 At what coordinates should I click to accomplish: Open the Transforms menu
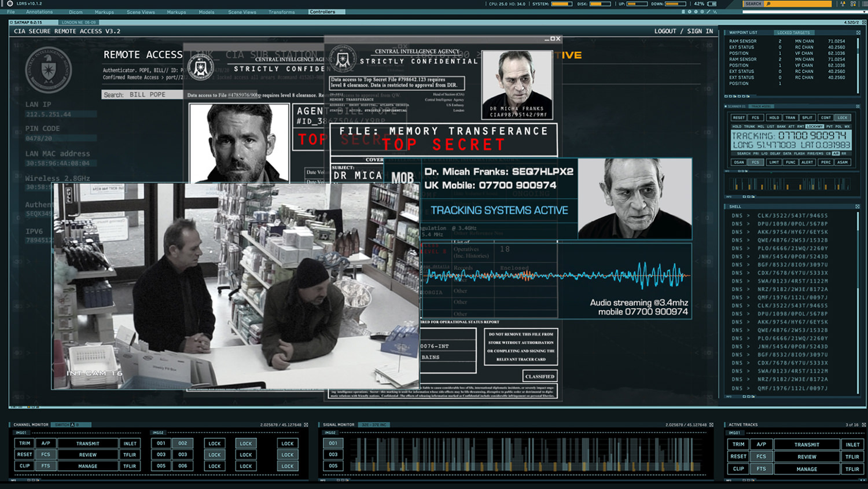pos(282,12)
